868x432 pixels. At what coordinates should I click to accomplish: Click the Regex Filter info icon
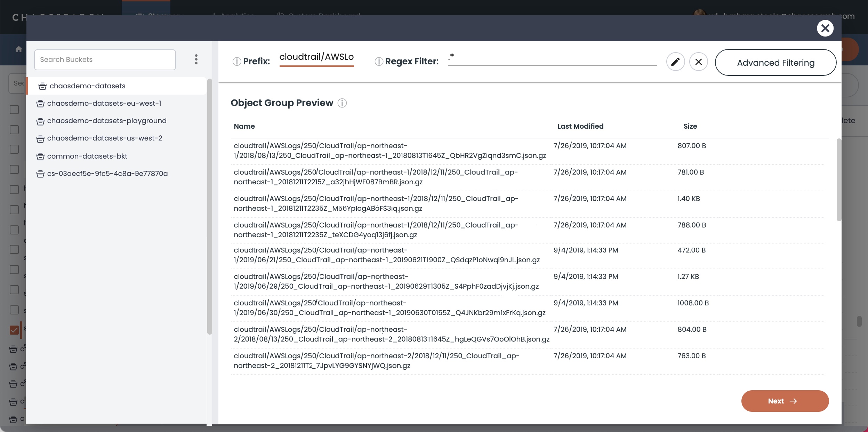point(379,62)
